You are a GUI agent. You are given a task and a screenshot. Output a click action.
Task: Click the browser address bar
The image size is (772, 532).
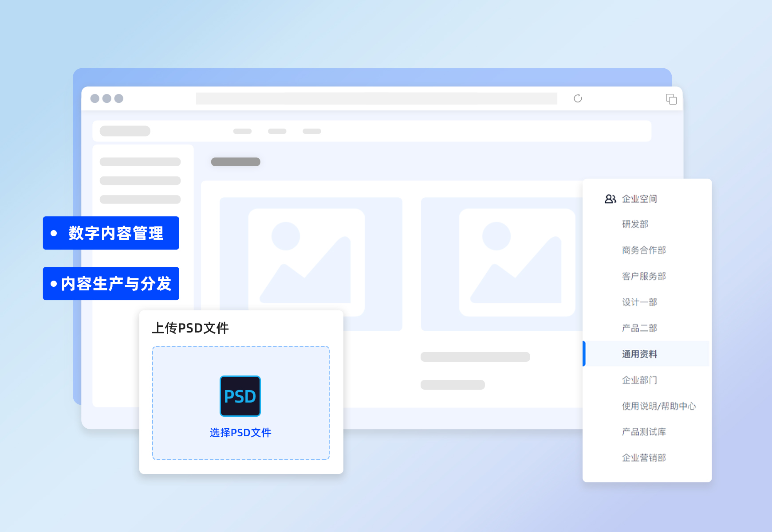pyautogui.click(x=376, y=98)
